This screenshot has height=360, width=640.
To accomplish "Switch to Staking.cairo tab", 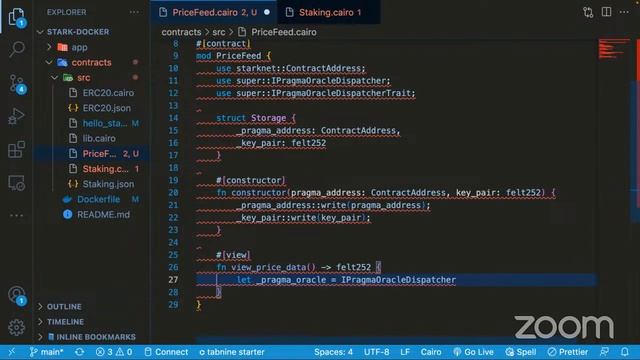I will [x=329, y=12].
